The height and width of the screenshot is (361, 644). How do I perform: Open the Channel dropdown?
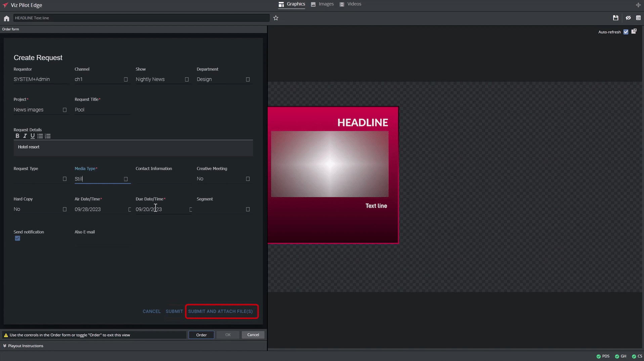[x=126, y=80]
